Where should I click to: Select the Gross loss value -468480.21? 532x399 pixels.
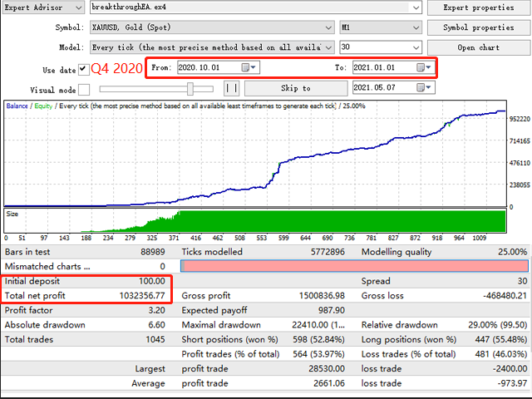(505, 296)
